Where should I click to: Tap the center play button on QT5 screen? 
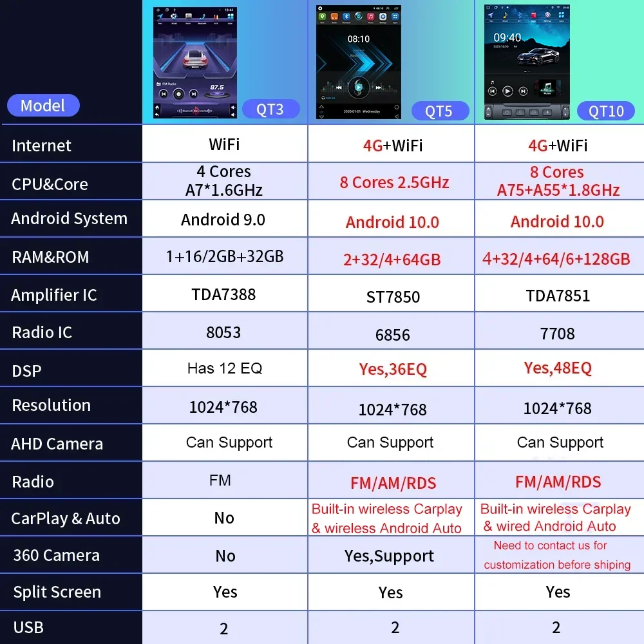(x=359, y=87)
